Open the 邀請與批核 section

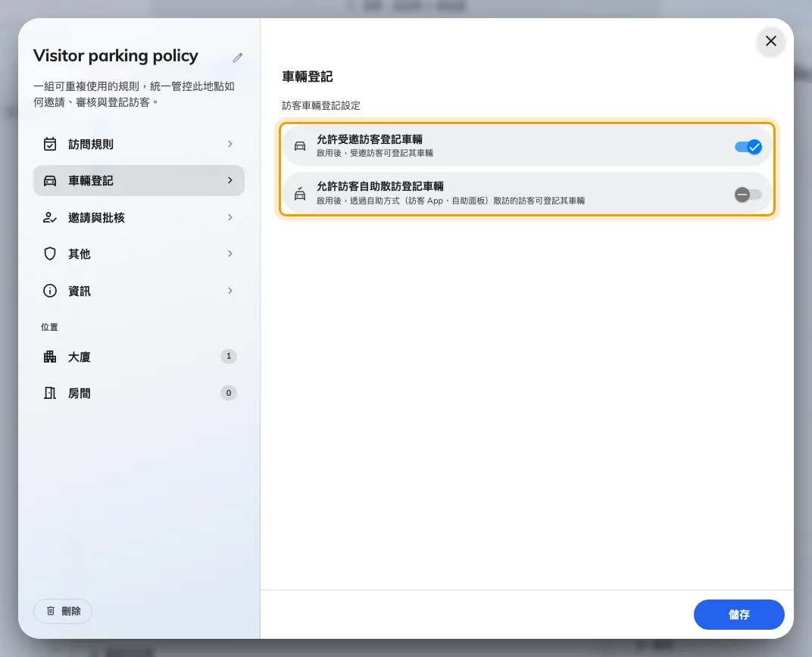click(139, 217)
